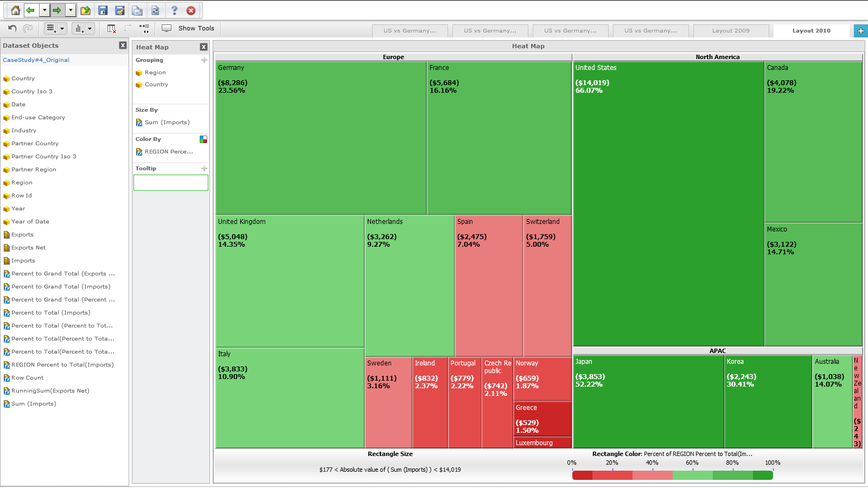Open the dropdown next to green forward arrow
This screenshot has height=488, width=868.
(x=71, y=10)
